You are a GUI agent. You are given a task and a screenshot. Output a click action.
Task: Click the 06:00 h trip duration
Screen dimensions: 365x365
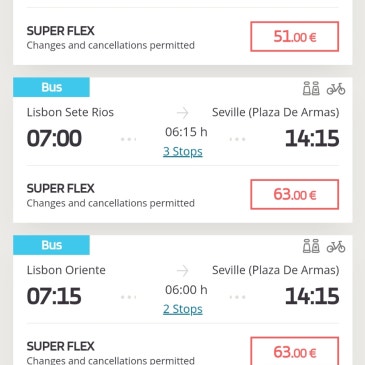point(186,290)
